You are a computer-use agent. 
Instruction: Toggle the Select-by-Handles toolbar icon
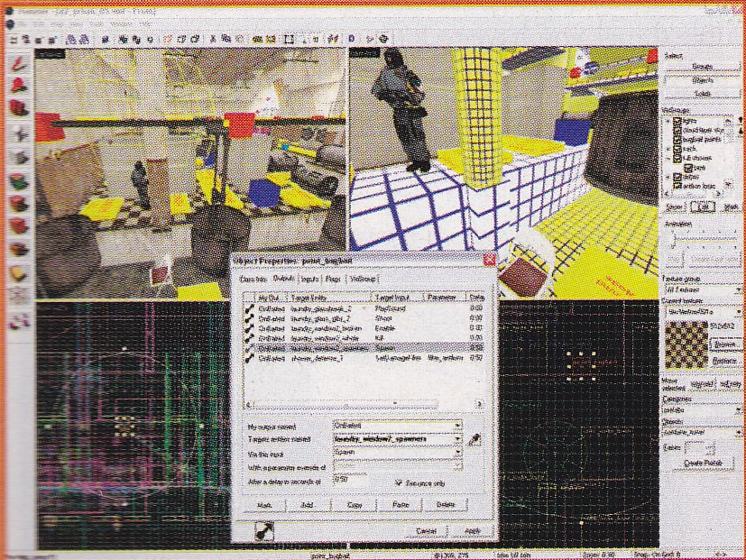click(289, 40)
